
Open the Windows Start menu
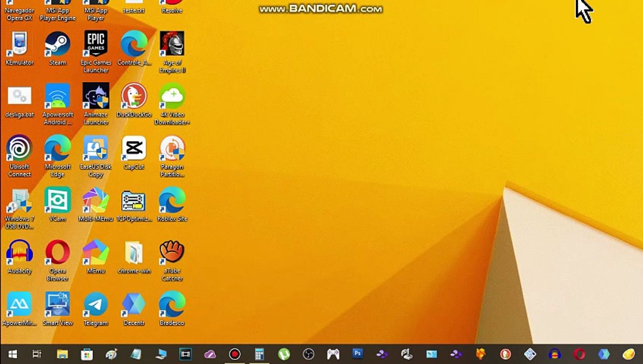coord(13,354)
